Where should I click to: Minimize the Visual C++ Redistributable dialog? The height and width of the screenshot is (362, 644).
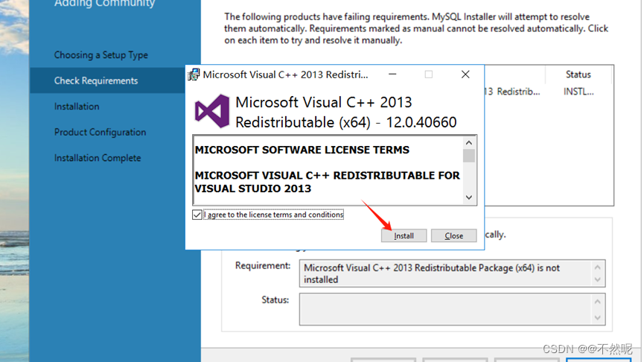click(392, 74)
